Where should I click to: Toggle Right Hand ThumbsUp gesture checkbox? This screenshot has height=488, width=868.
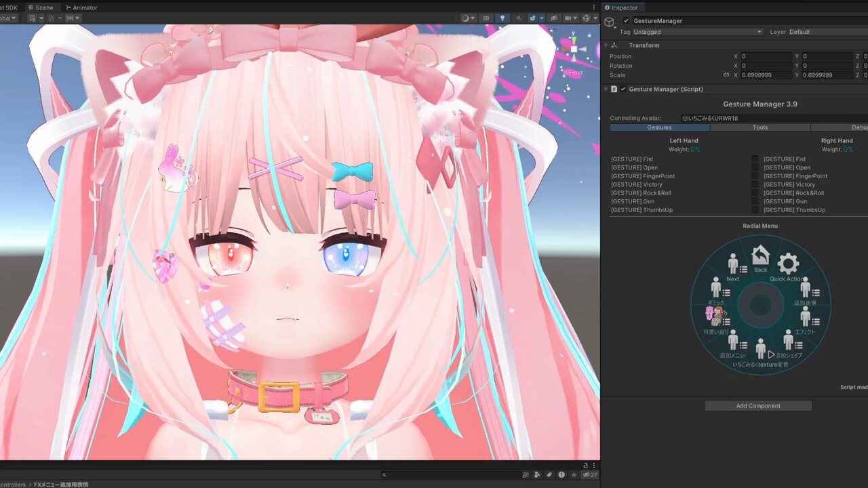pos(755,210)
